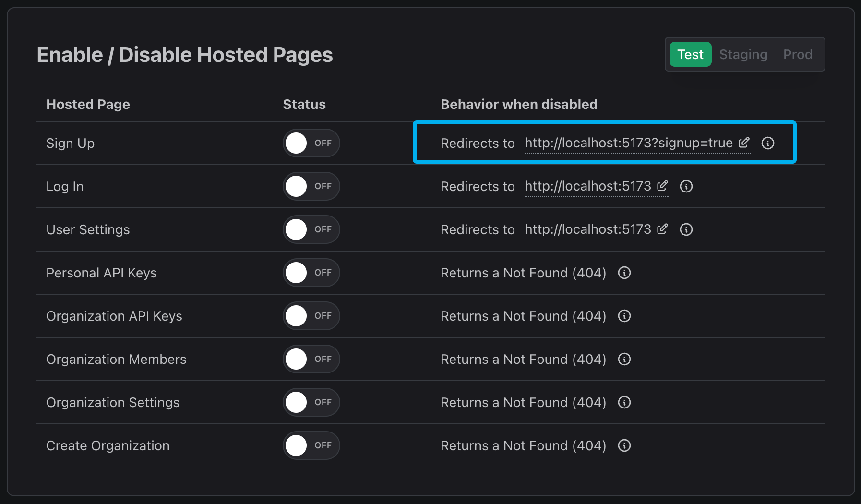The height and width of the screenshot is (504, 861).
Task: Select the Test environment tab
Action: coord(690,54)
